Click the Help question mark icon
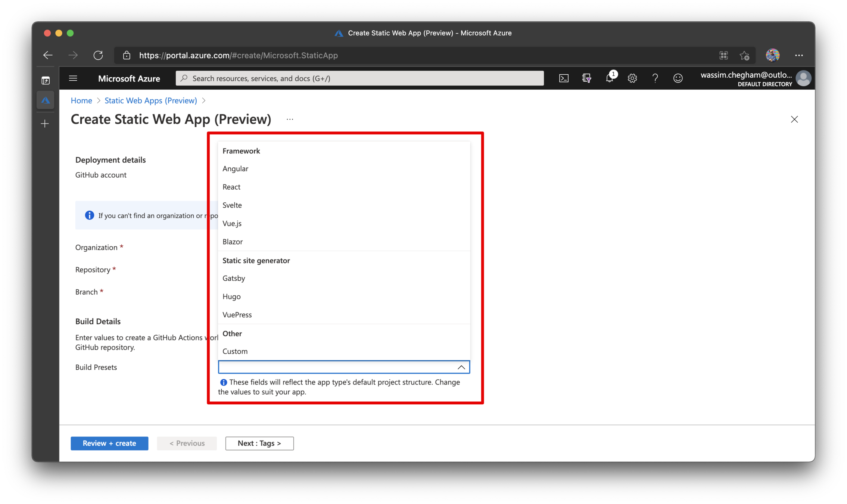The image size is (847, 504). click(x=655, y=78)
